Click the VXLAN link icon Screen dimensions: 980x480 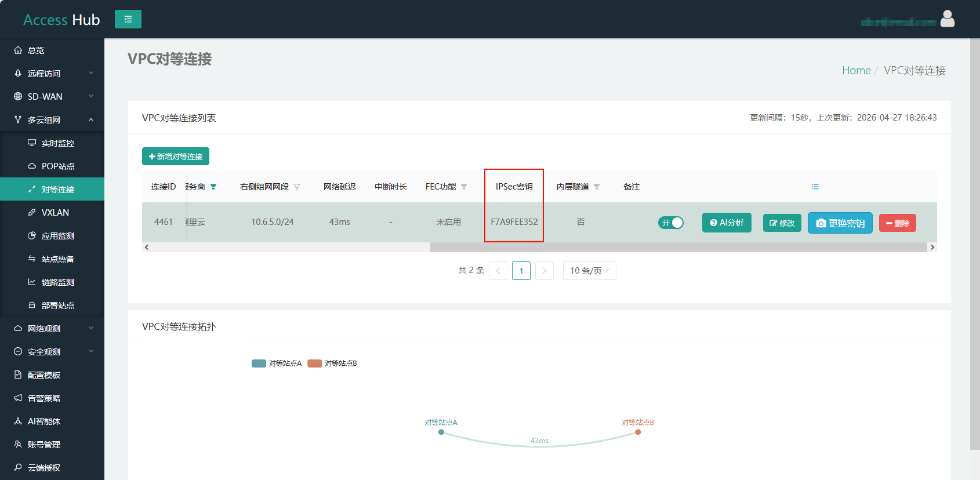tap(32, 212)
